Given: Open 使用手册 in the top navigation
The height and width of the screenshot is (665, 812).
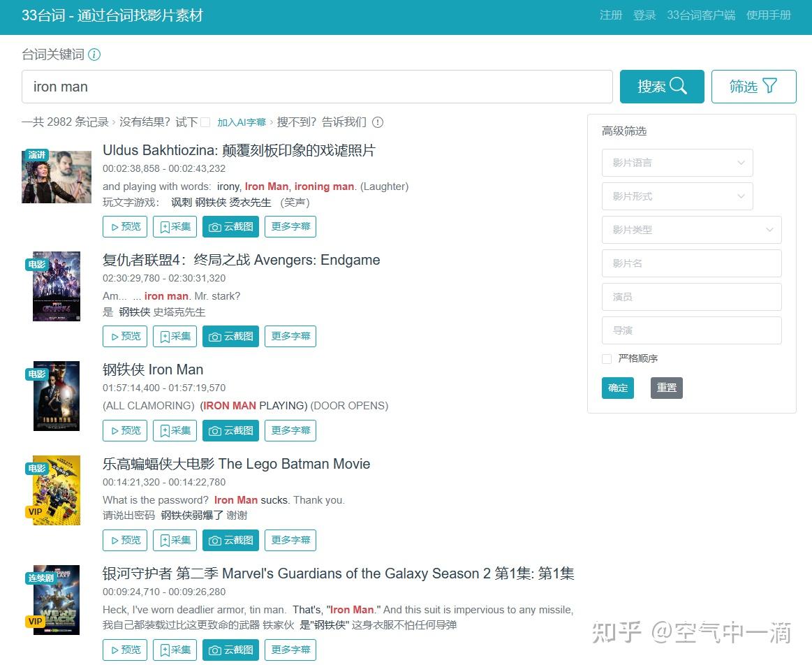Looking at the screenshot, I should [x=769, y=15].
